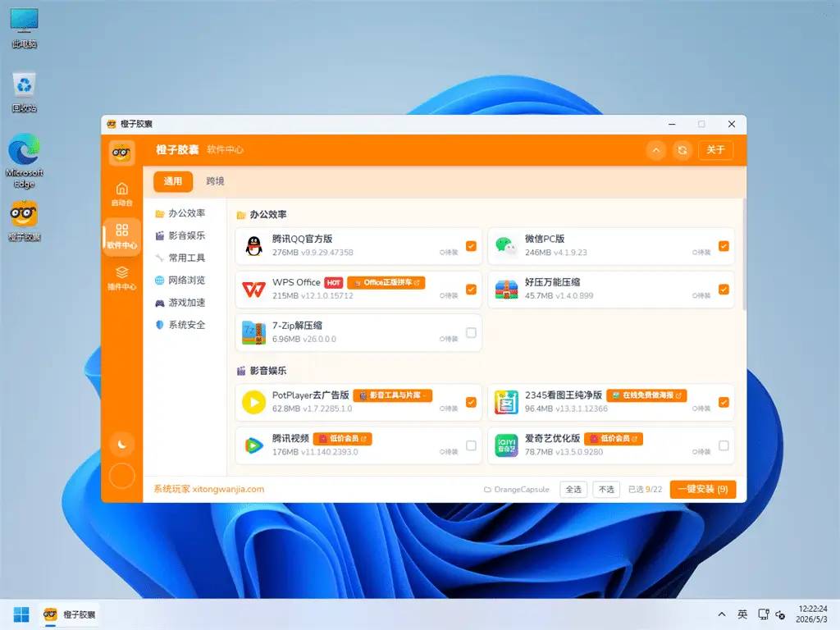Click the refresh icon in the header
Image resolution: width=840 pixels, height=630 pixels.
682,150
